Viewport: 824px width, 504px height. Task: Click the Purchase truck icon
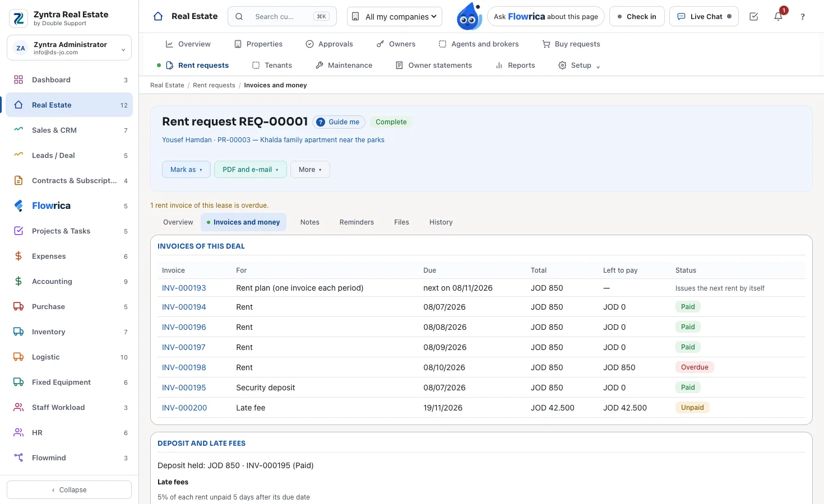point(18,306)
